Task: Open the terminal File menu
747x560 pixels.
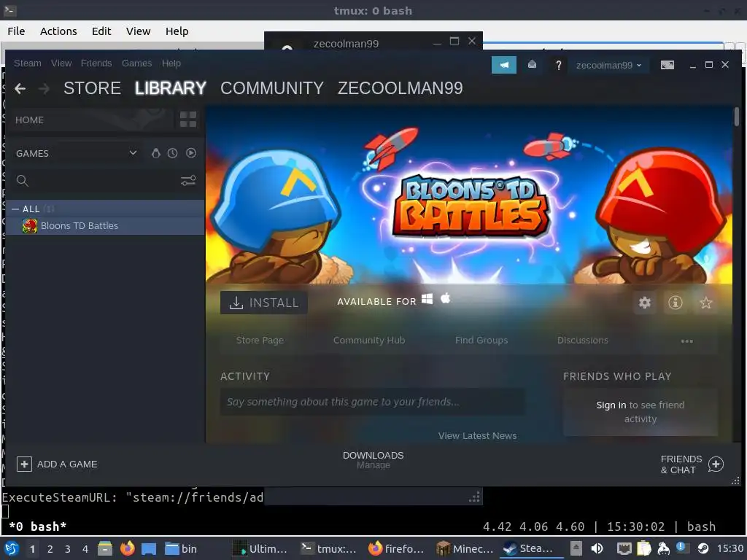Action: [x=16, y=31]
